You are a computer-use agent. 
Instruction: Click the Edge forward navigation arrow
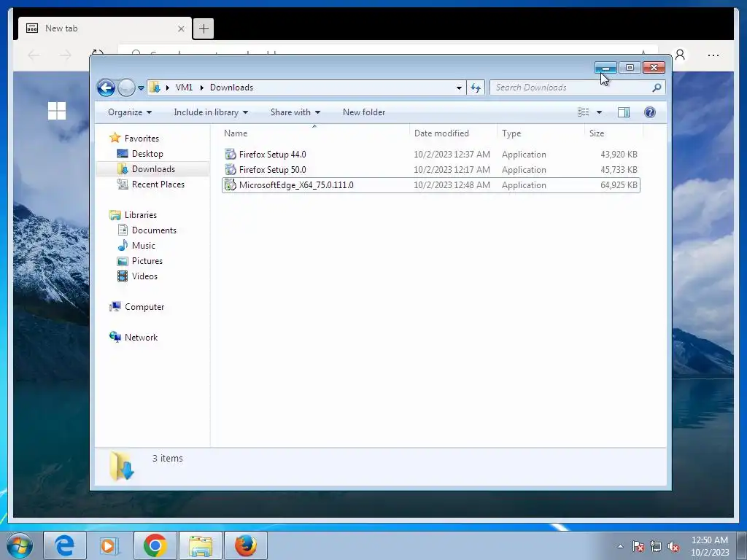tap(65, 55)
